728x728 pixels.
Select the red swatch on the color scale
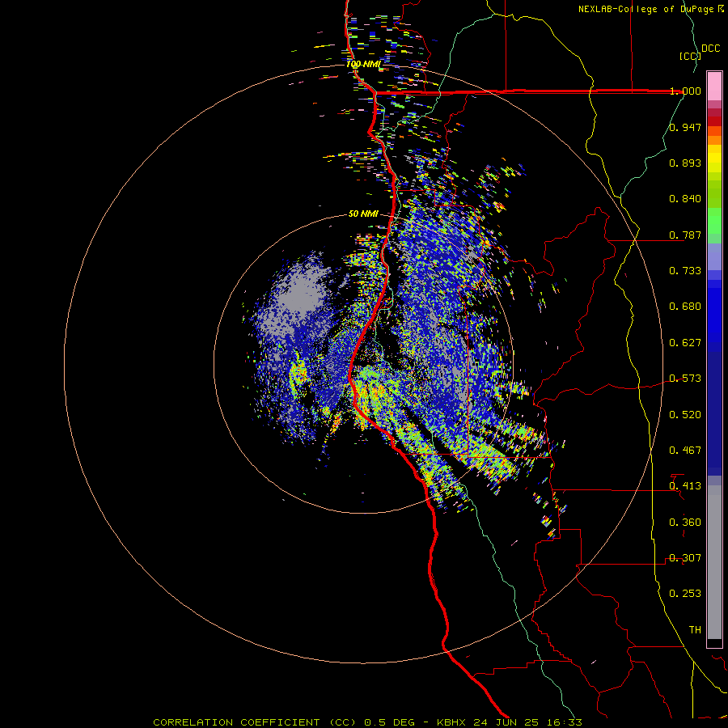(714, 121)
